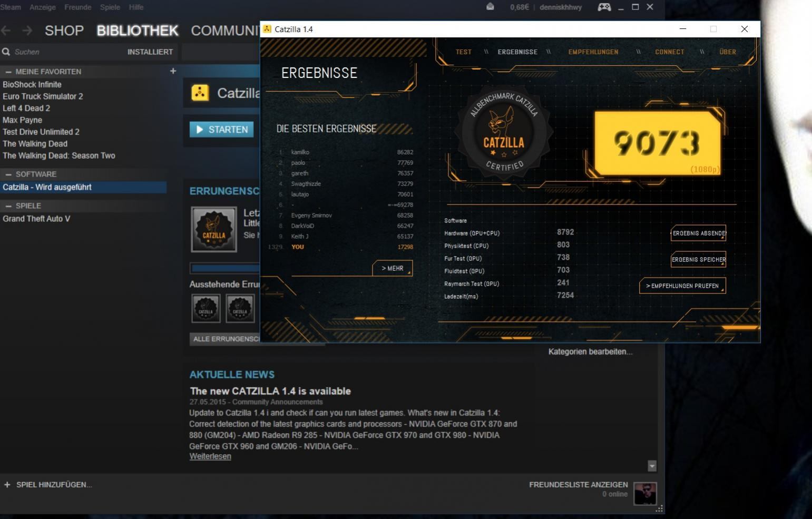The width and height of the screenshot is (812, 519).
Task: Click kamilko top score row
Action: [x=346, y=152]
